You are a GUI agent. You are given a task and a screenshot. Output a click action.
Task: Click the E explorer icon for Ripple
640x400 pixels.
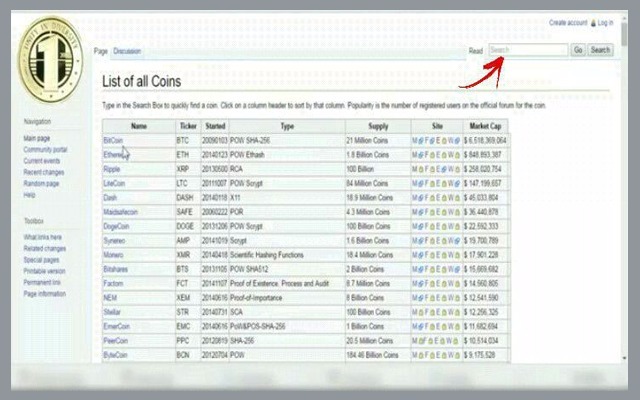[439, 170]
